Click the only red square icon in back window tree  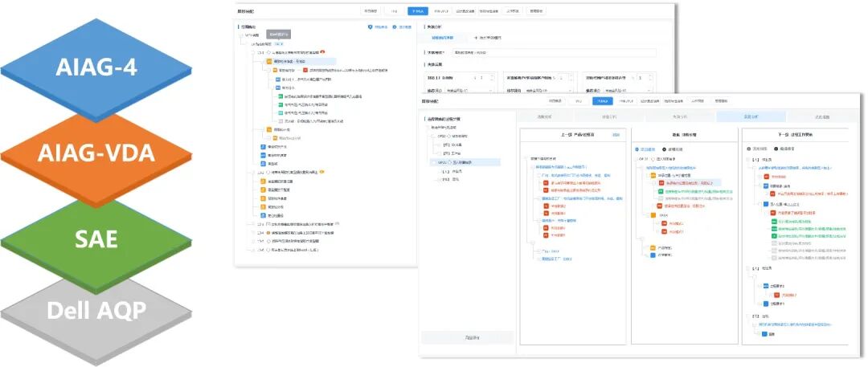305,71
